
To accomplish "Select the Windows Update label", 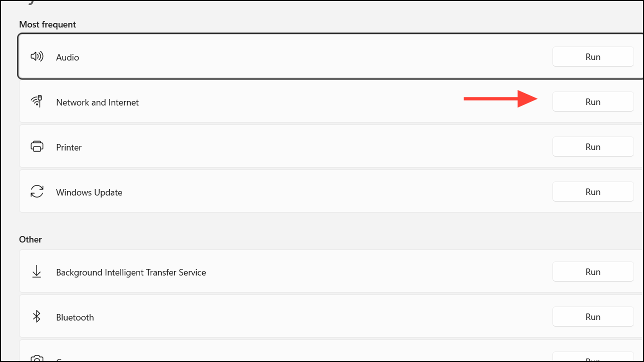I will pos(89,192).
